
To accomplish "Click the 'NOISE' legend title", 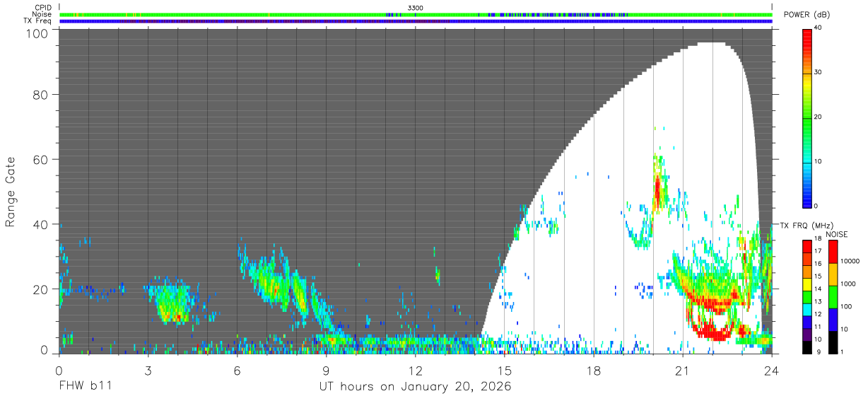I will point(836,234).
